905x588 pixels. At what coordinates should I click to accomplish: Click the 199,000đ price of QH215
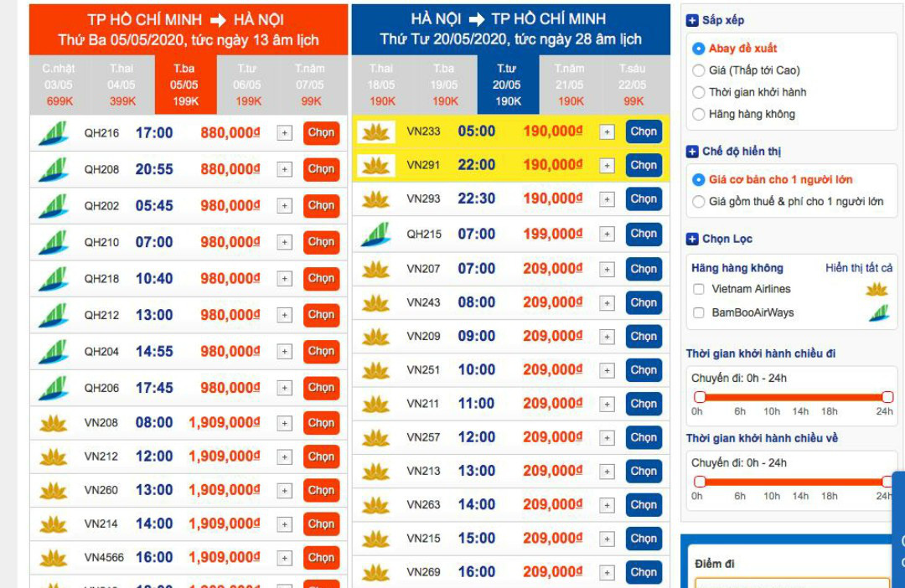point(552,235)
